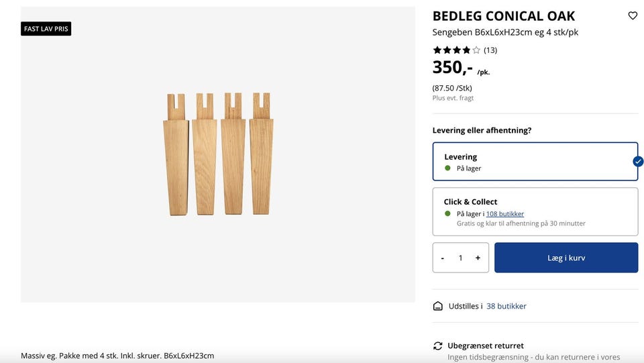Click the Ubegrænset returret heading

click(x=486, y=346)
